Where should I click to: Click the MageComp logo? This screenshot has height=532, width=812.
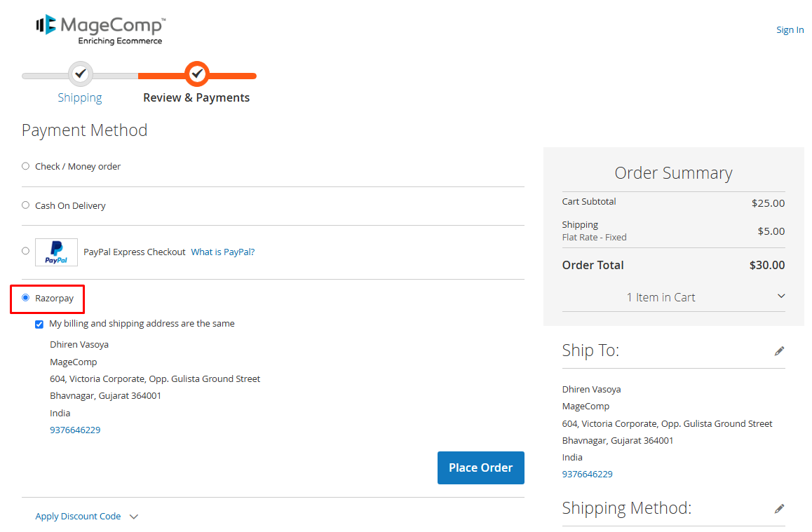click(100, 29)
